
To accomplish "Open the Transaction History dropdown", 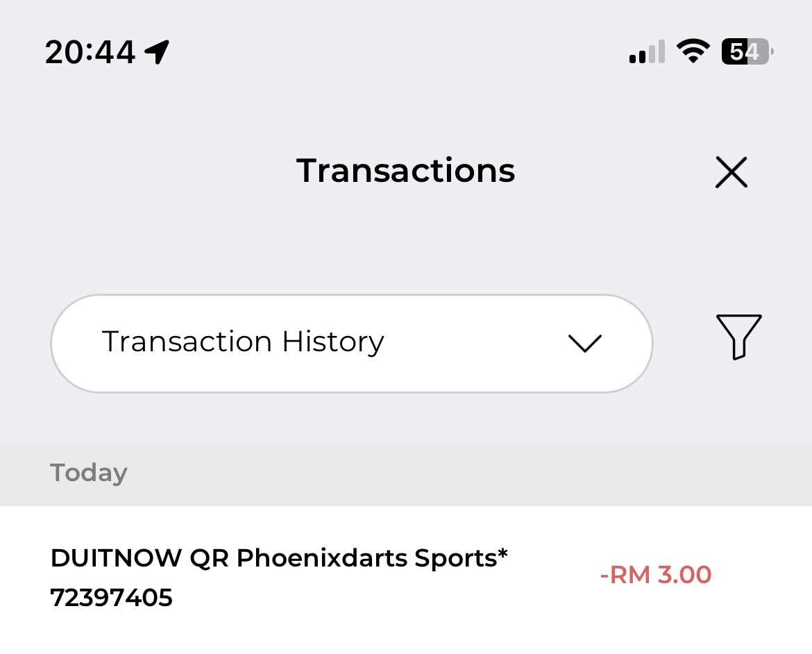I will click(351, 343).
